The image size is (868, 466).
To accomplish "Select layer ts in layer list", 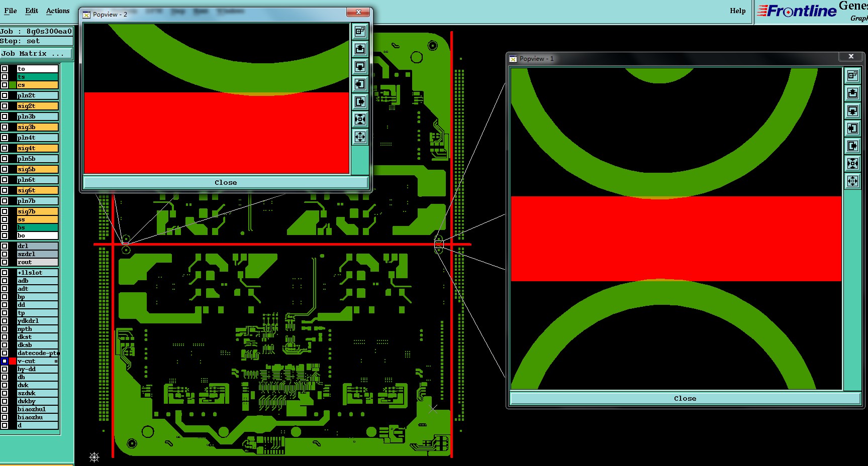I will 38,77.
